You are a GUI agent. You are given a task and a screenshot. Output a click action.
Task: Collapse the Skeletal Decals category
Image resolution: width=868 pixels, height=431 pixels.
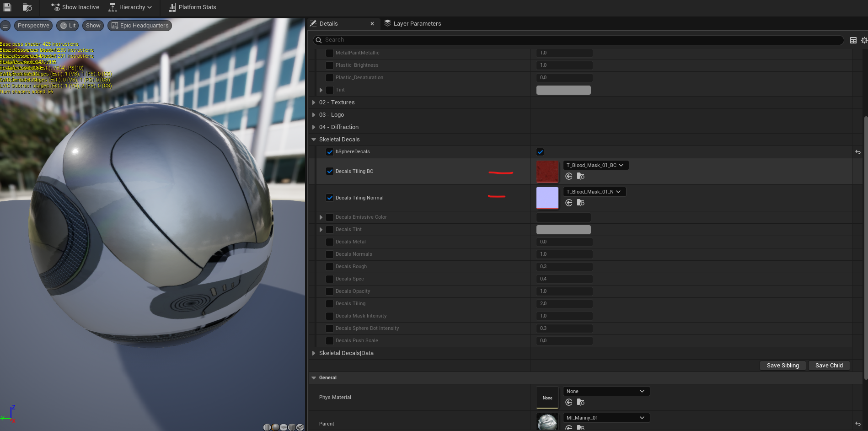(314, 140)
